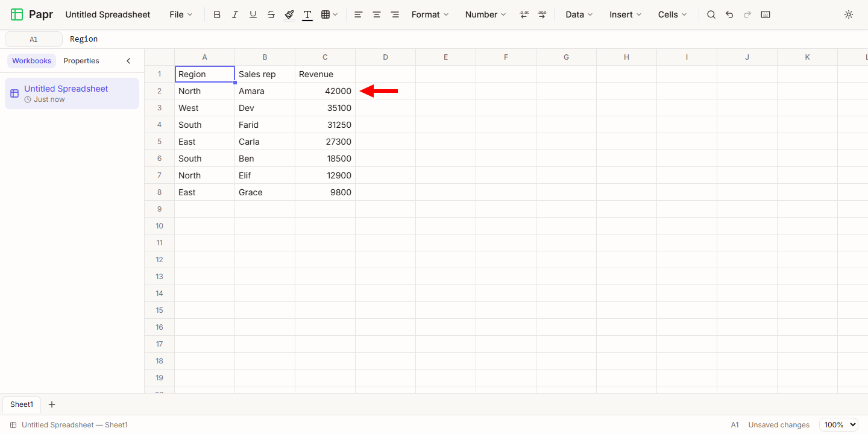Click the cell containing Ben
868x434 pixels.
[x=265, y=159]
